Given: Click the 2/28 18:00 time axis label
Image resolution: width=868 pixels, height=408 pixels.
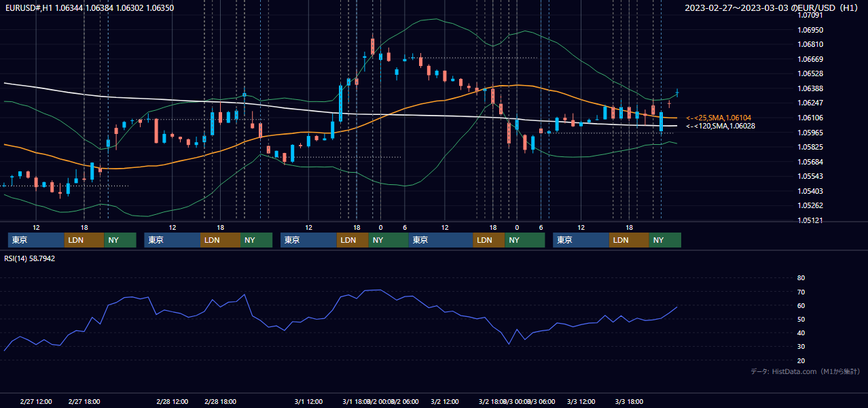Looking at the screenshot, I should coord(220,401).
